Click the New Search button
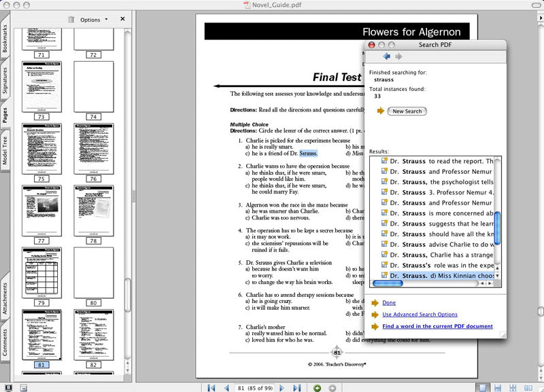This screenshot has width=544, height=392. point(407,111)
